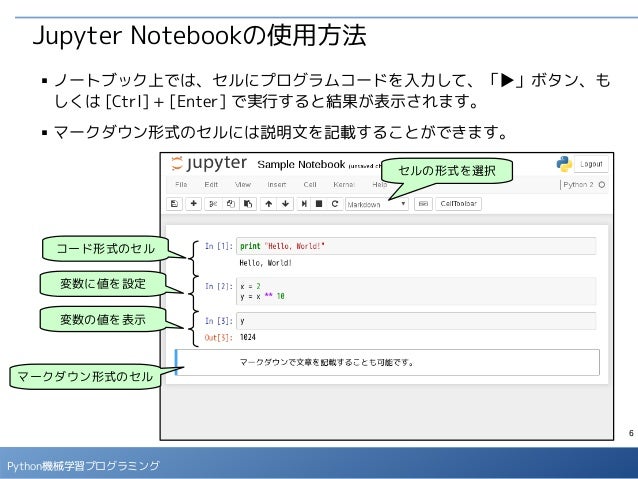Paste cell below using toolbar icon
638x479 pixels.
[x=248, y=204]
